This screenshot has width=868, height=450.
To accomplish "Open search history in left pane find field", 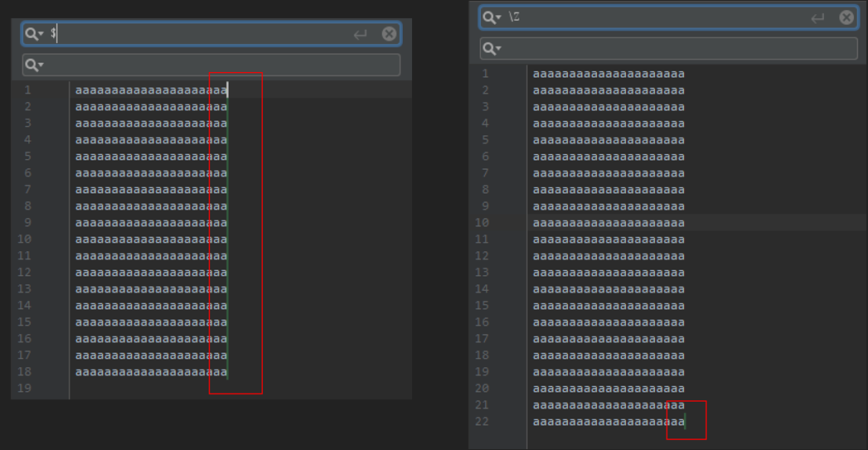I will point(34,34).
